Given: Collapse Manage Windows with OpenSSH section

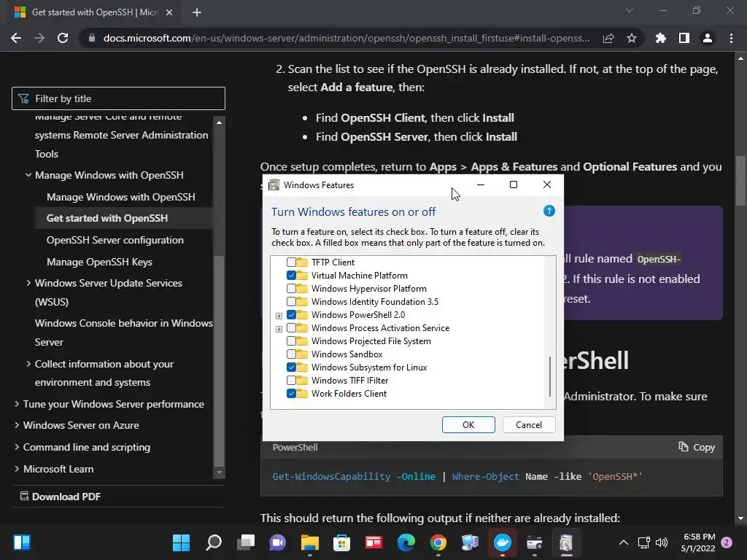Looking at the screenshot, I should [x=28, y=175].
